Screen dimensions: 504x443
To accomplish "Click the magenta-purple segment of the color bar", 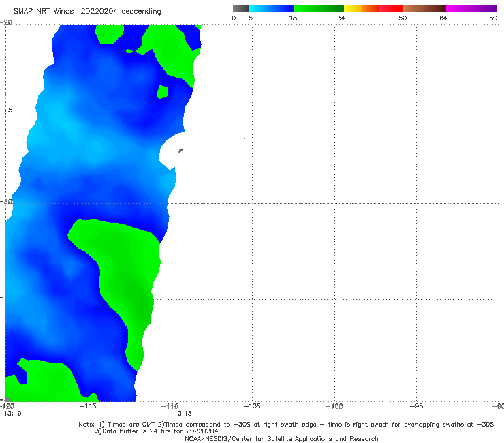I will click(x=471, y=8).
